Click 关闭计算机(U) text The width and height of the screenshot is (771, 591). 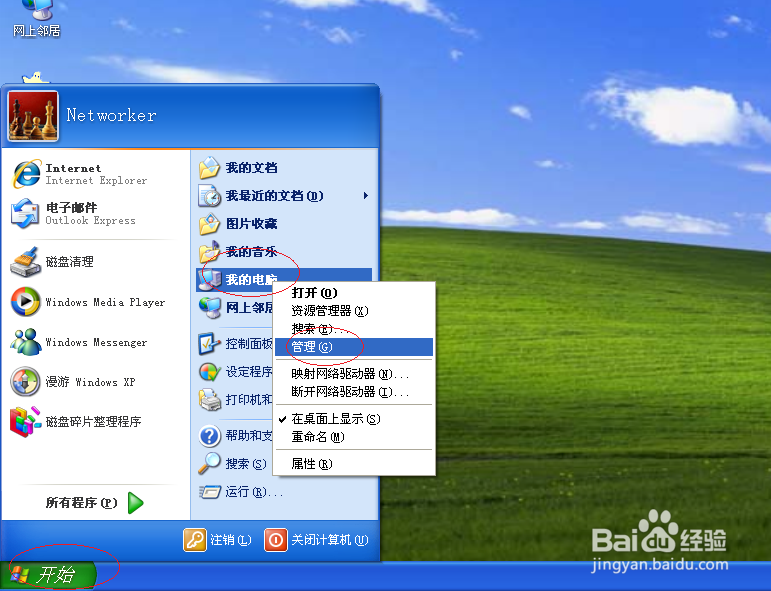coord(329,540)
